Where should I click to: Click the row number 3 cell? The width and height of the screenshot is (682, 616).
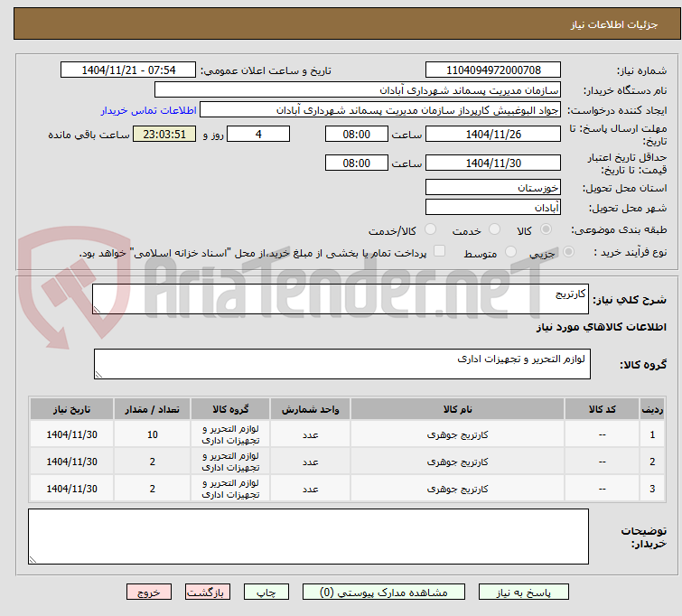click(652, 489)
